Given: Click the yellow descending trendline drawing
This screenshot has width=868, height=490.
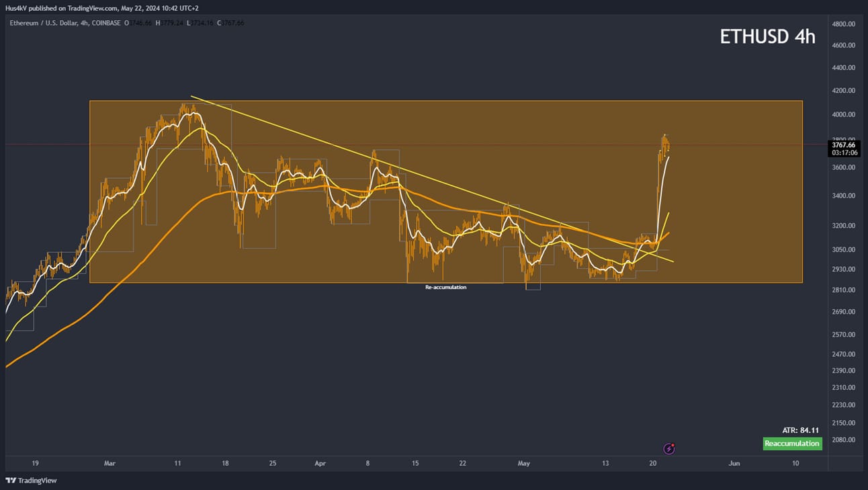Looking at the screenshot, I should 430,178.
